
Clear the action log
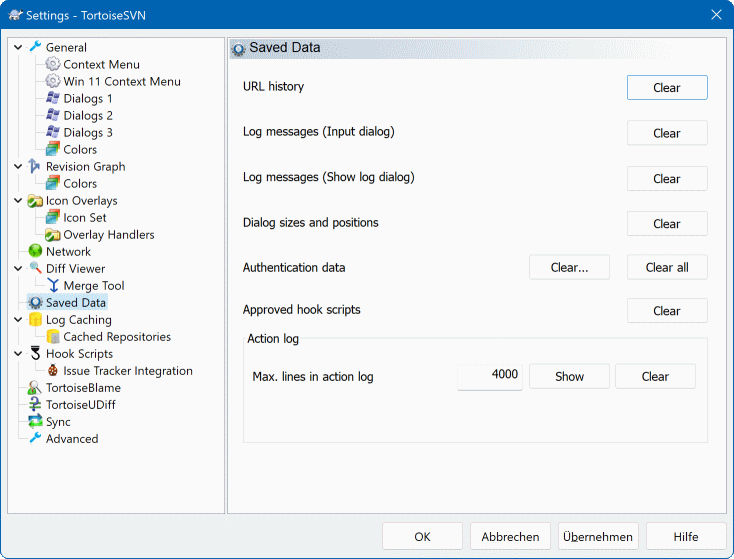tap(655, 376)
